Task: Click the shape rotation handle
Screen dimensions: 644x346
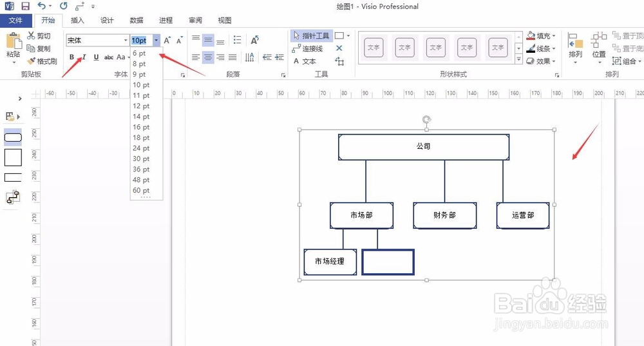Action: [427, 120]
